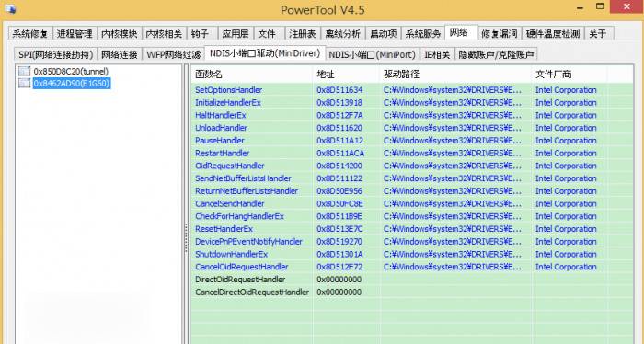The width and height of the screenshot is (644, 344).
Task: Open the 修复漏洞 tab
Action: 499,34
